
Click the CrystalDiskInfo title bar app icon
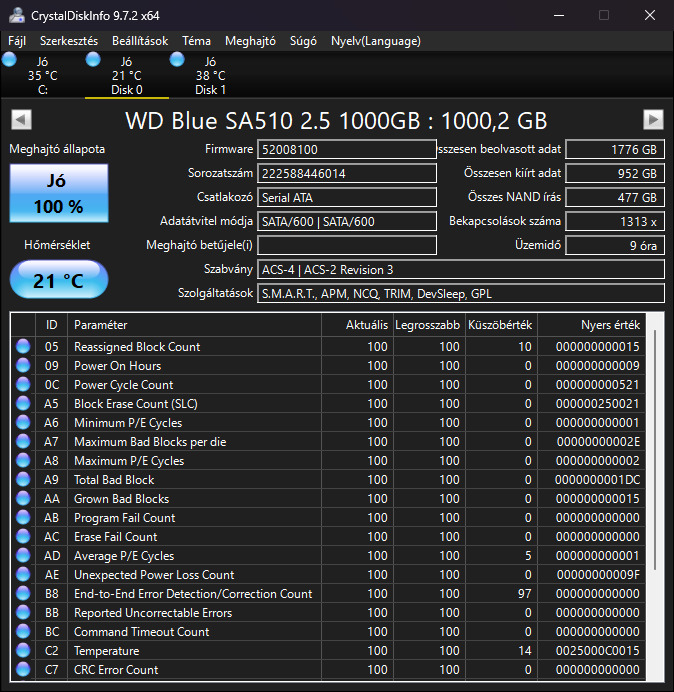point(17,15)
